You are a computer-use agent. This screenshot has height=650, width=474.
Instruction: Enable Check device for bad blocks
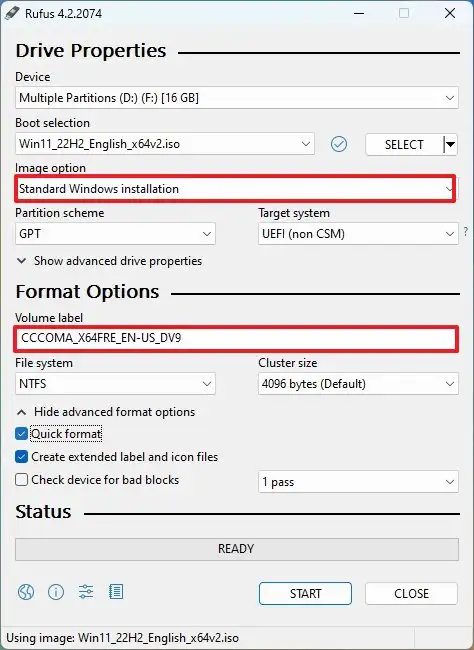click(x=22, y=480)
